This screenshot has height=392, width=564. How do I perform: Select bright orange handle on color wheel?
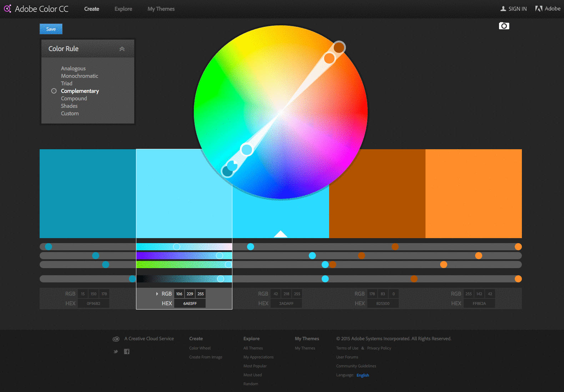pyautogui.click(x=329, y=58)
